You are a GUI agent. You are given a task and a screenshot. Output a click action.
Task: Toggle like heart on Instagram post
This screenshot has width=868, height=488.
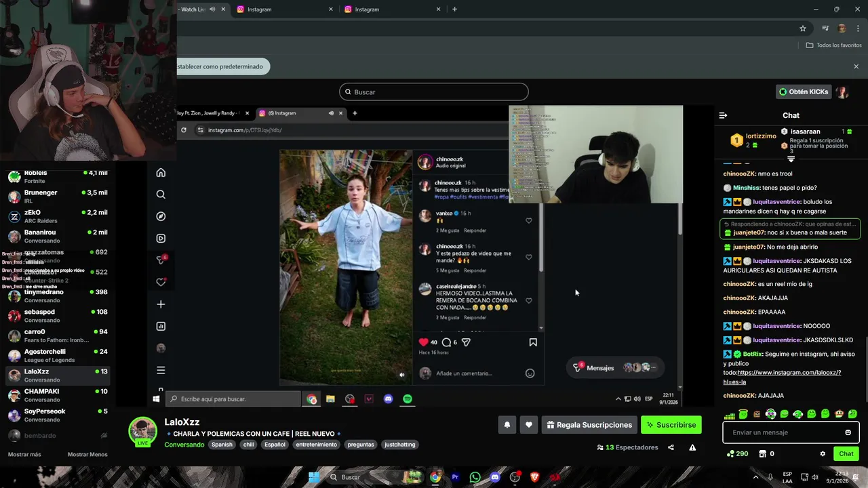pos(424,342)
